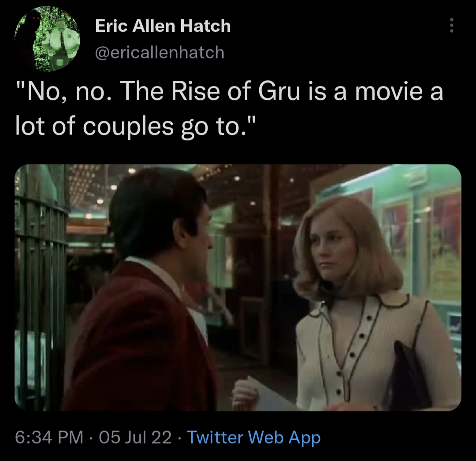Visit the @ericallenhatch handle link

pyautogui.click(x=160, y=52)
